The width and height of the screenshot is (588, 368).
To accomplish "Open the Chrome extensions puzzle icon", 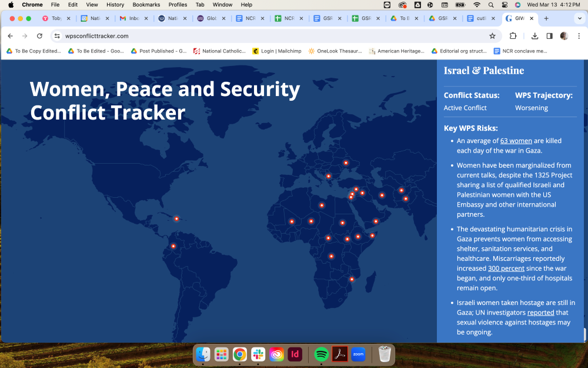I will [x=513, y=36].
